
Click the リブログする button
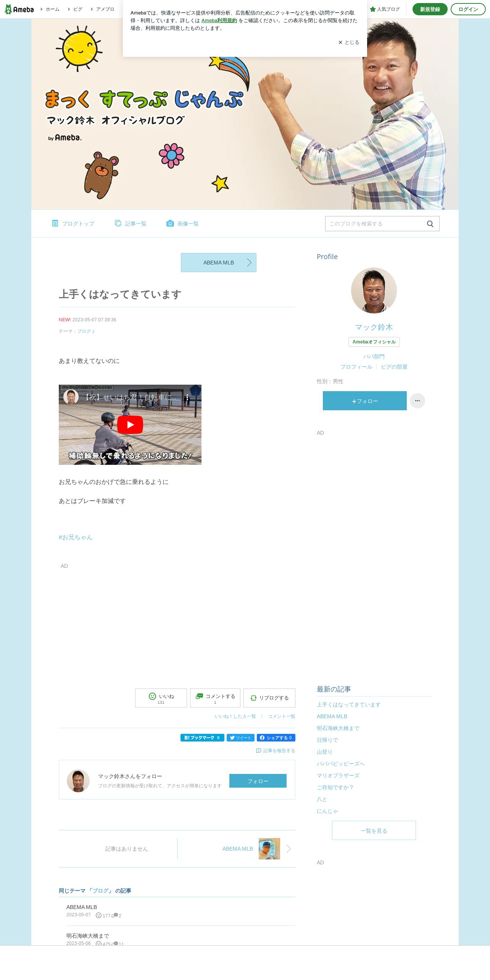tap(269, 698)
